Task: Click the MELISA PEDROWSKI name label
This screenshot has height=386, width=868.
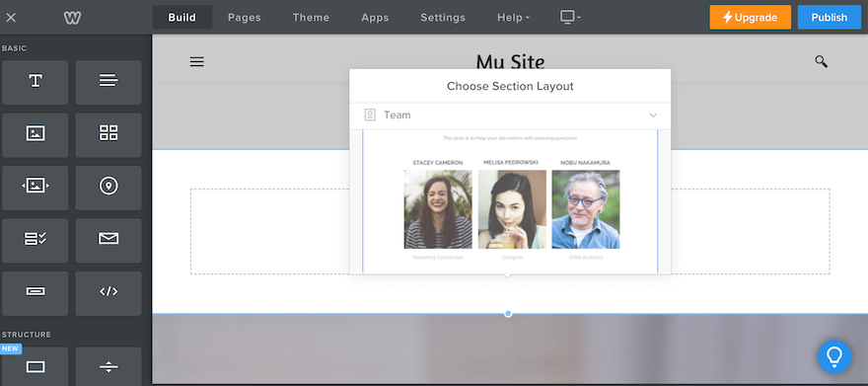Action: click(510, 163)
